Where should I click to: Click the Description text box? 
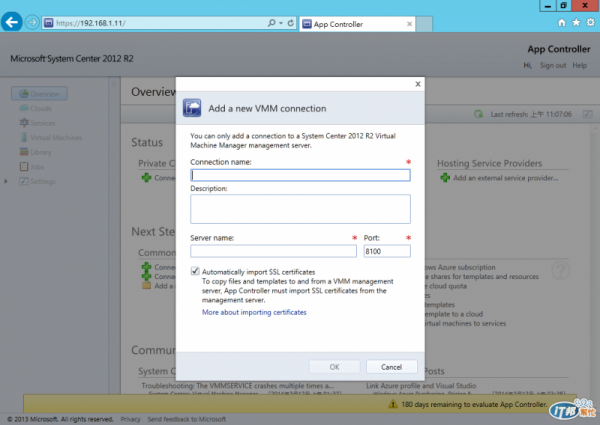coord(300,209)
